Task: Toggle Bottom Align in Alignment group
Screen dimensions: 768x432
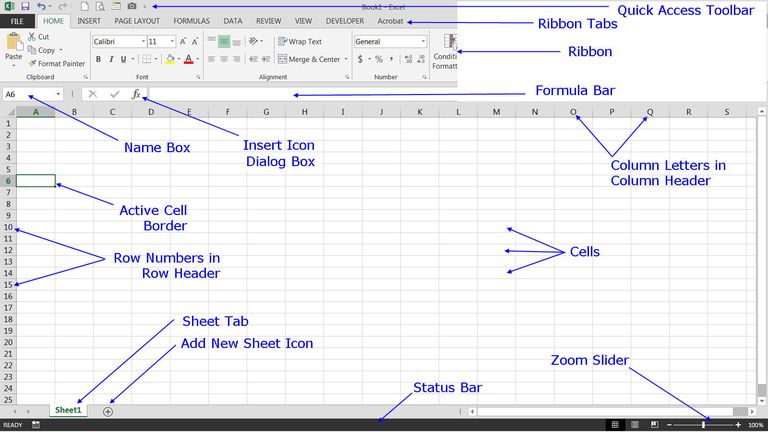Action: click(237, 41)
